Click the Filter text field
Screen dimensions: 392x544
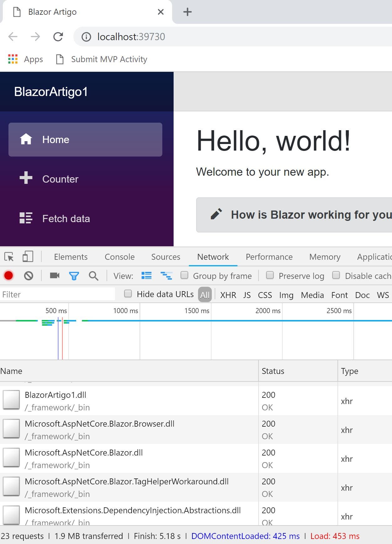(57, 294)
